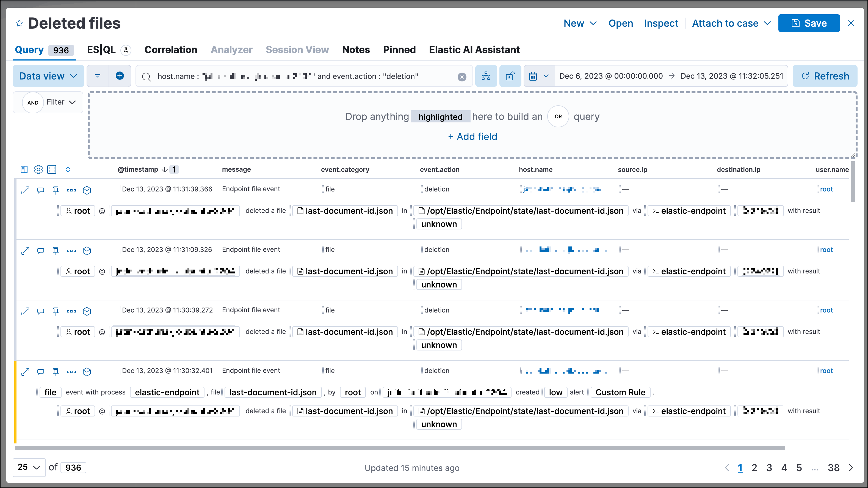Open the Notes tab

356,50
